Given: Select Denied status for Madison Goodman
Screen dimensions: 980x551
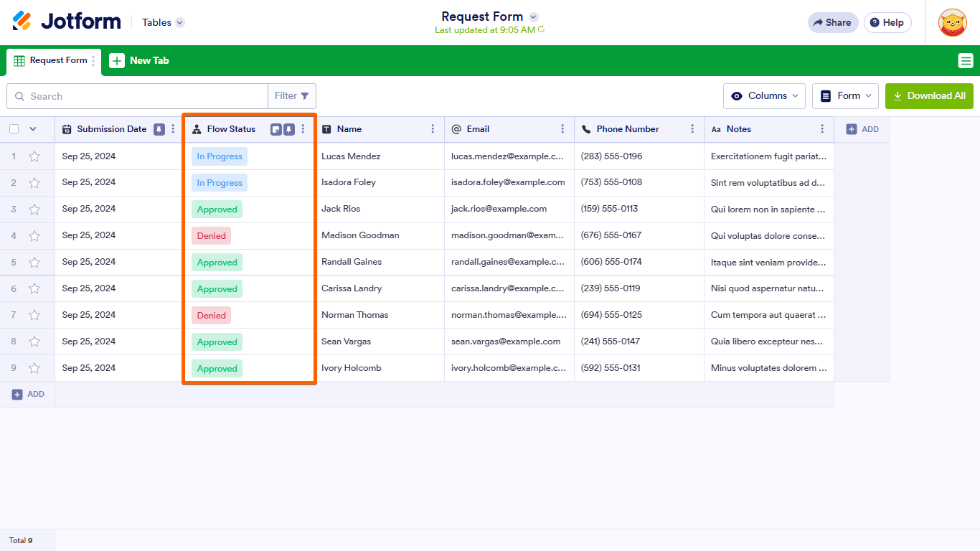Looking at the screenshot, I should [x=212, y=236].
